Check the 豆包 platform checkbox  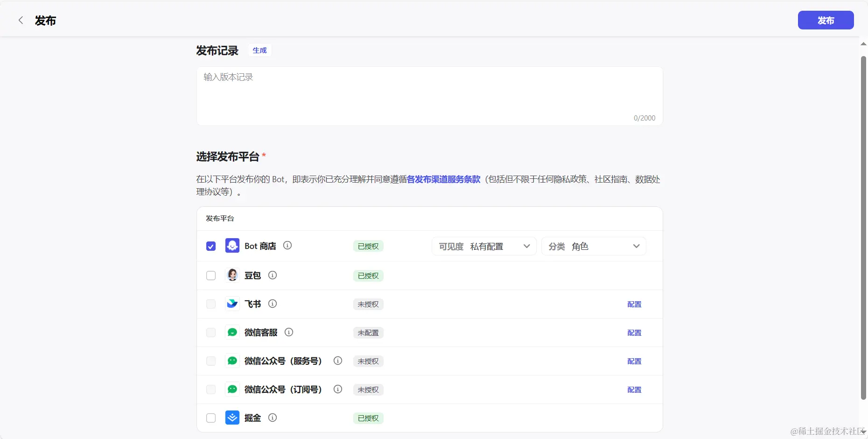click(211, 276)
